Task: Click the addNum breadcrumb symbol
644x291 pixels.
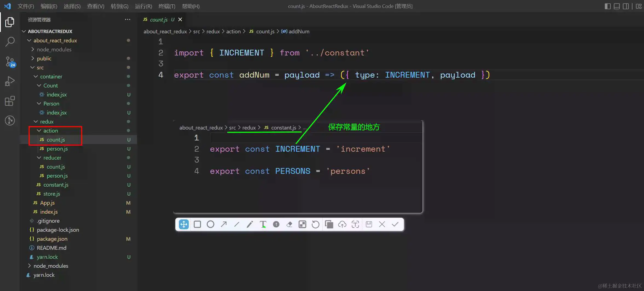Action: (295, 31)
